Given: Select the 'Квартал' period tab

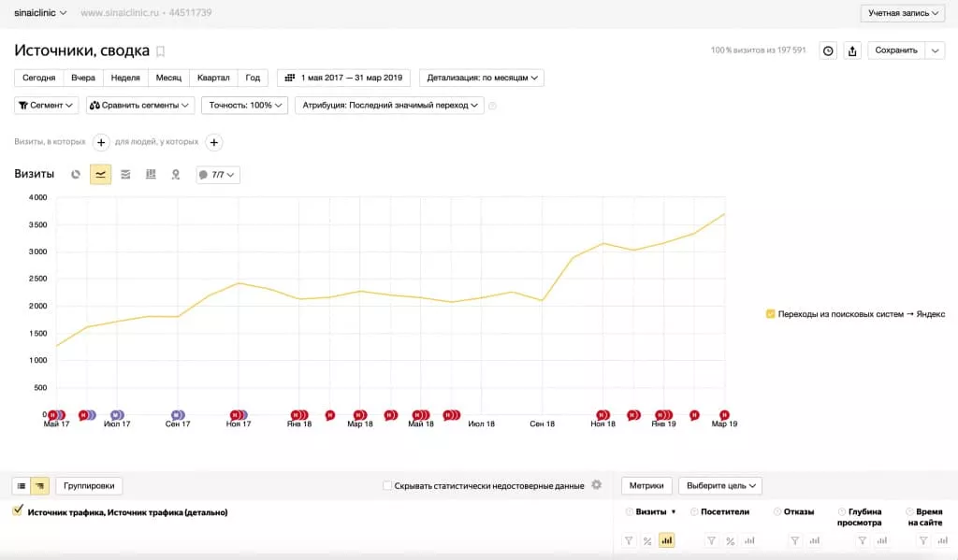Looking at the screenshot, I should pyautogui.click(x=213, y=78).
